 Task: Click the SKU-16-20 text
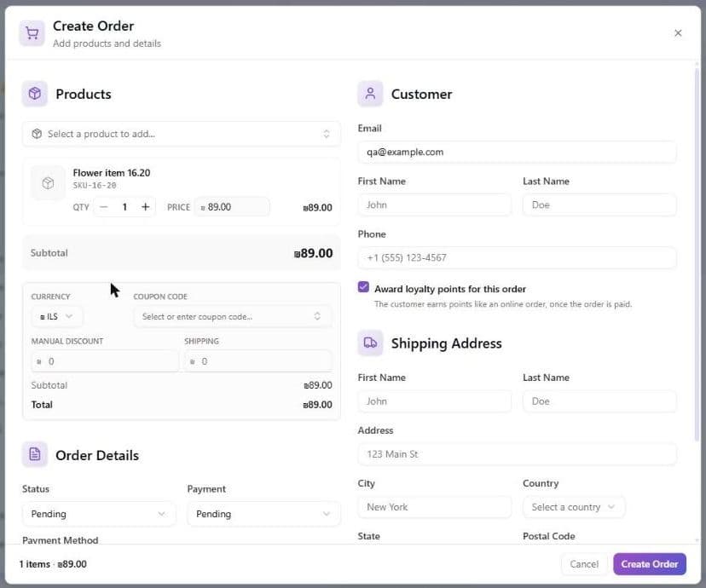[95, 185]
